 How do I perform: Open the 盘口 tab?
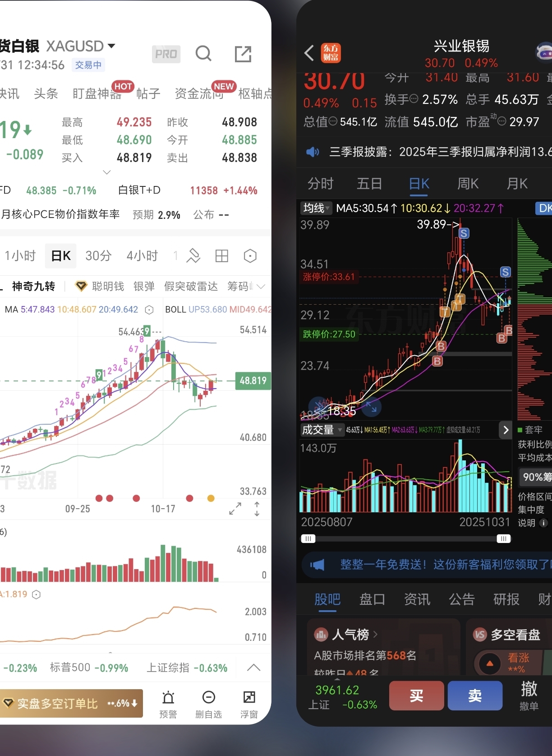pyautogui.click(x=372, y=599)
